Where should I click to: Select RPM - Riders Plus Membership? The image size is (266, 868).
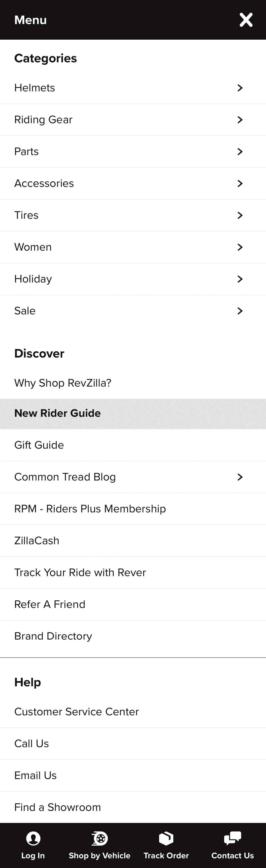90,509
